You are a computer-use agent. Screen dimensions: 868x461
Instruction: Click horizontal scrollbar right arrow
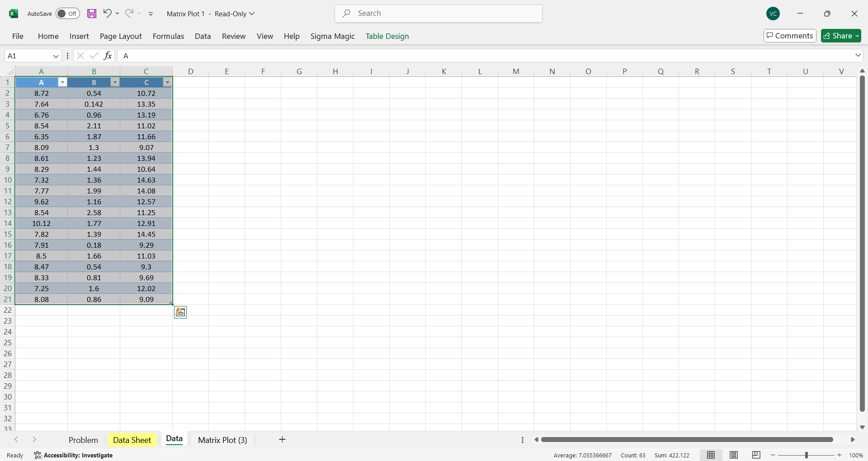click(853, 439)
